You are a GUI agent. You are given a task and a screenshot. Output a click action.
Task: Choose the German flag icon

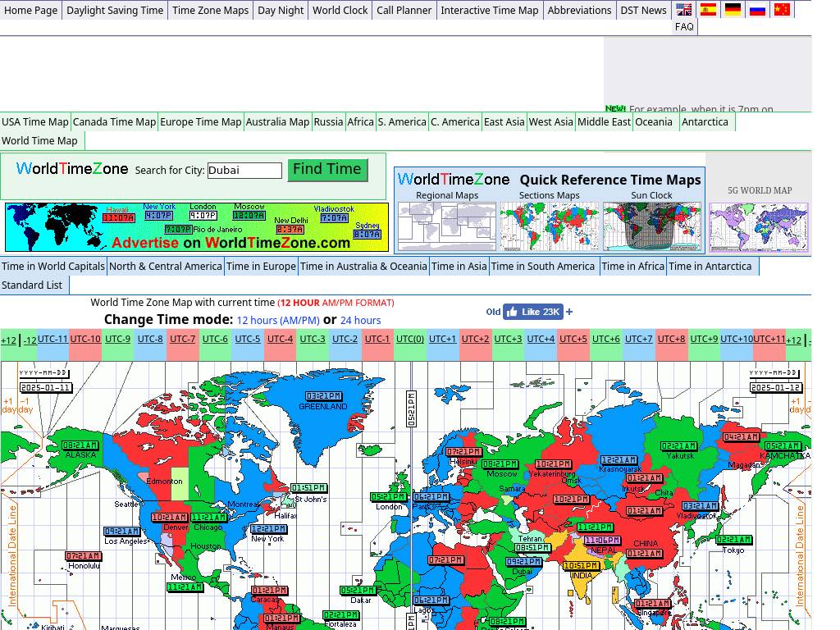[x=733, y=10]
